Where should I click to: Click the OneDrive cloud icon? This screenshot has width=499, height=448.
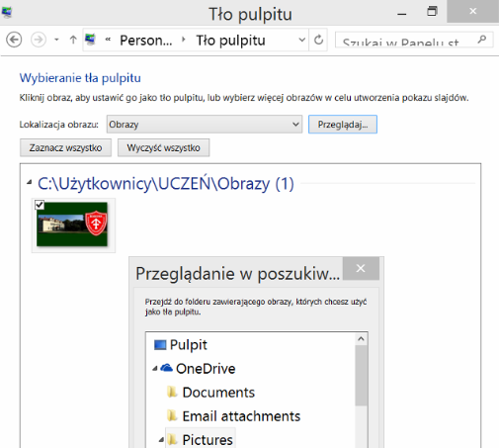pyautogui.click(x=166, y=368)
